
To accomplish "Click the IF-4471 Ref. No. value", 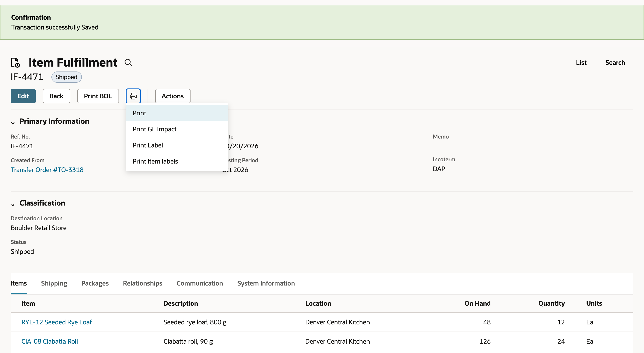I will click(x=22, y=146).
